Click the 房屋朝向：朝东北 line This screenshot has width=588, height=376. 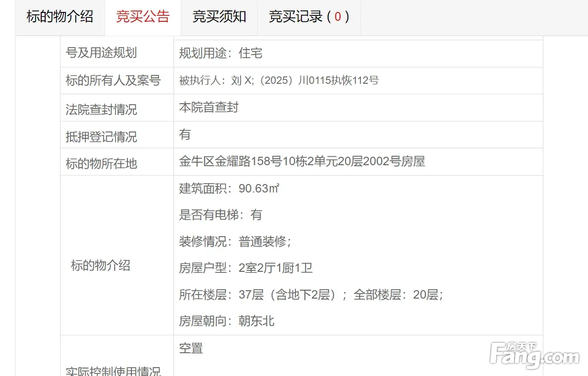[x=227, y=321]
